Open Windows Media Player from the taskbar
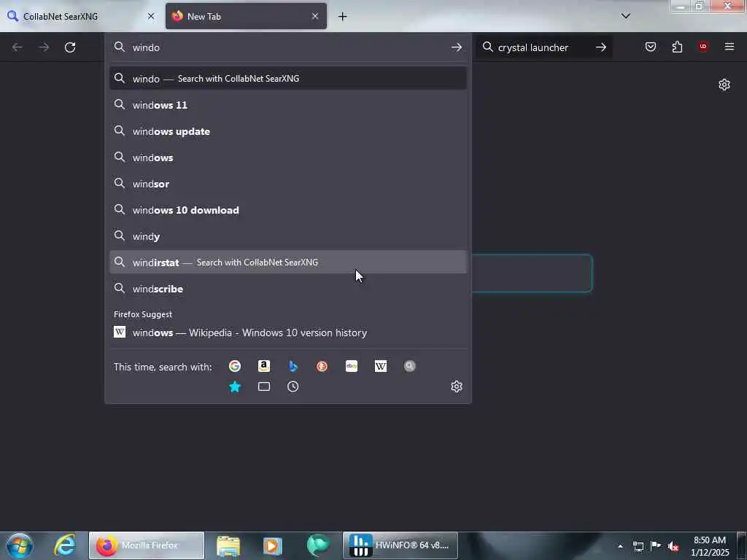The height and width of the screenshot is (560, 747). point(273,545)
